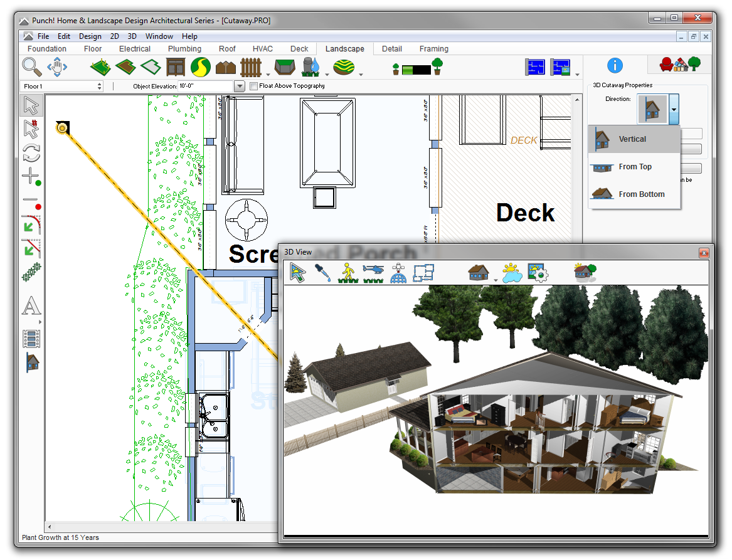This screenshot has width=732, height=560.
Task: Pick the fence tool in Landscape toolbar
Action: [x=251, y=66]
